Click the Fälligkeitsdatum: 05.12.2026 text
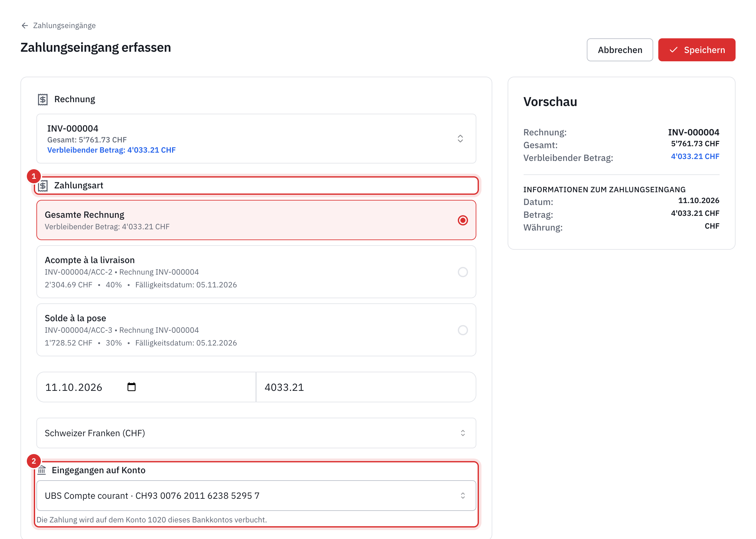Screen dimensions: 756x539 tap(186, 343)
